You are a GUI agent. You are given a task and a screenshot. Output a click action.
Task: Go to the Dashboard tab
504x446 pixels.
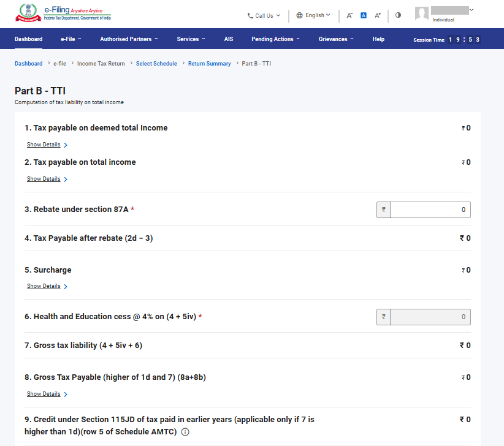pyautogui.click(x=29, y=39)
